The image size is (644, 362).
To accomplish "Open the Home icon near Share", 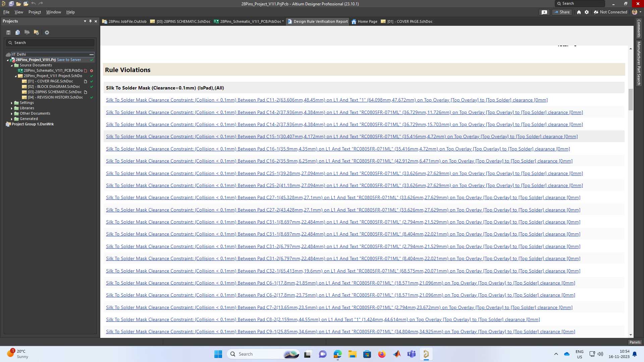I will pyautogui.click(x=579, y=12).
